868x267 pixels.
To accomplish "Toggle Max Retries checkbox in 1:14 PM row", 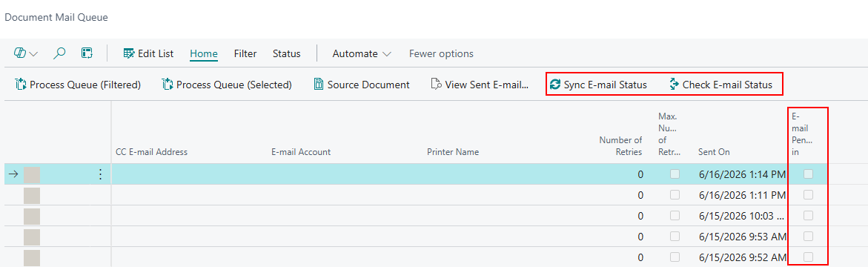I will coord(675,174).
